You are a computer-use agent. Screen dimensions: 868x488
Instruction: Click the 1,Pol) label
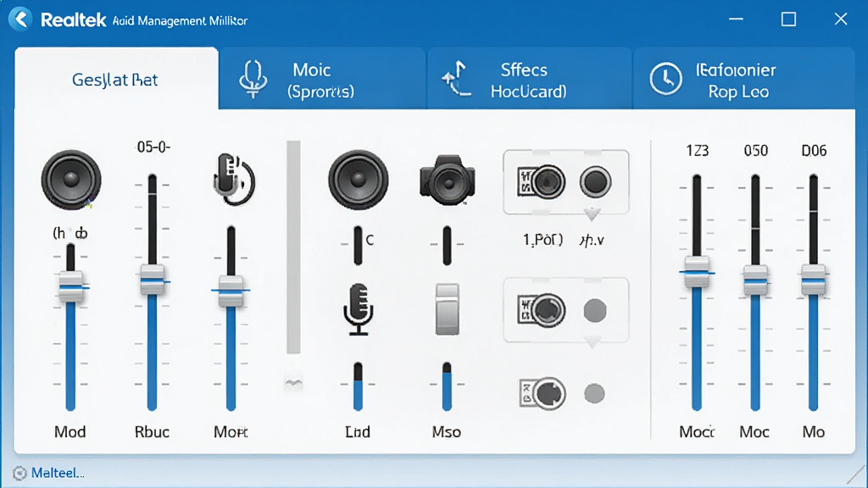coord(542,240)
